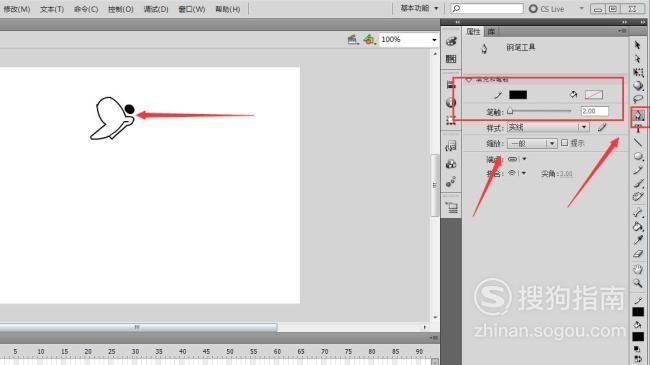This screenshot has width=650, height=365.
Task: Click the Edit Symbols icon
Action: point(369,40)
